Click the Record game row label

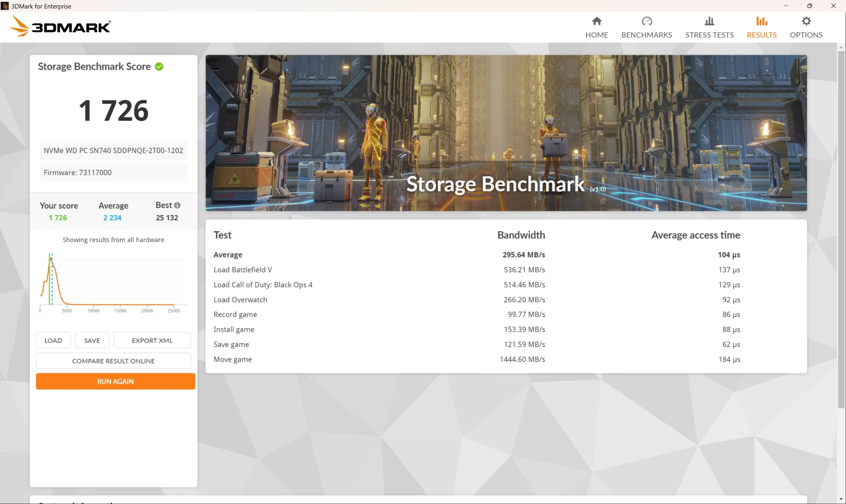click(235, 315)
